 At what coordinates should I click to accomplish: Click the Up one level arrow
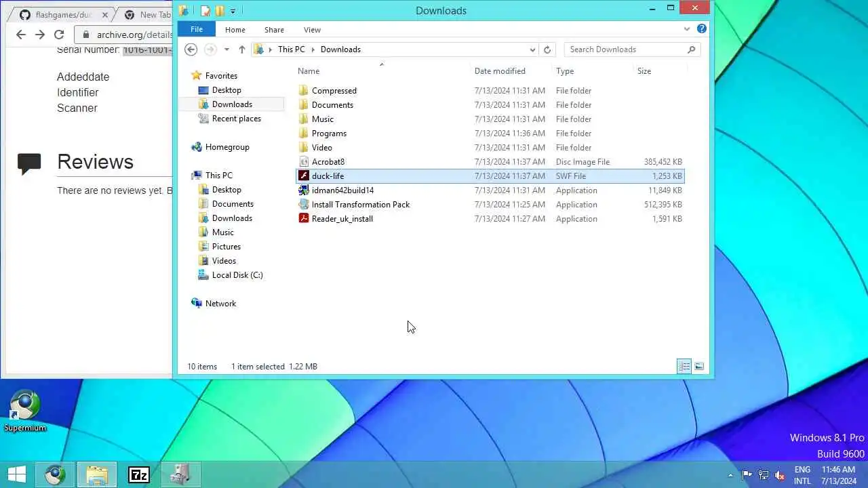[x=242, y=49]
